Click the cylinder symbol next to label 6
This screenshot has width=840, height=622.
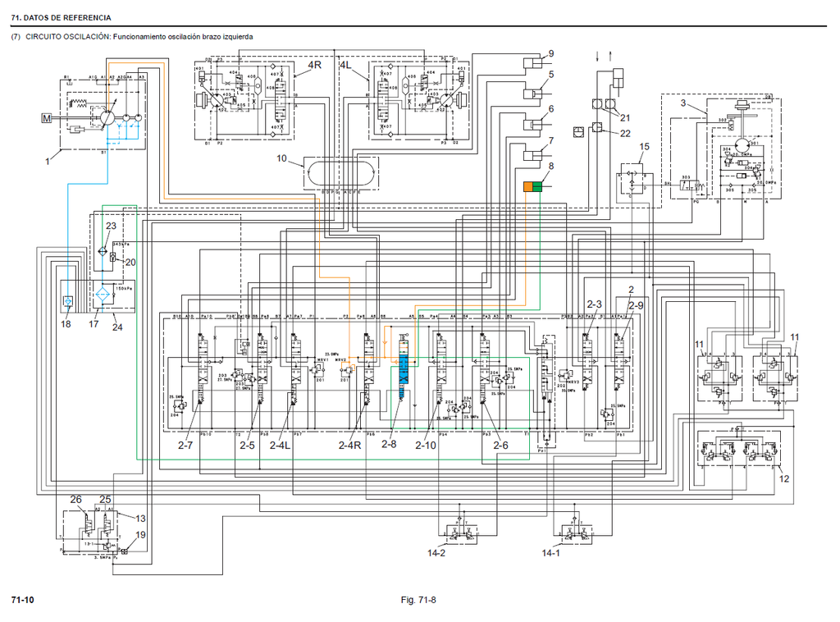point(533,125)
